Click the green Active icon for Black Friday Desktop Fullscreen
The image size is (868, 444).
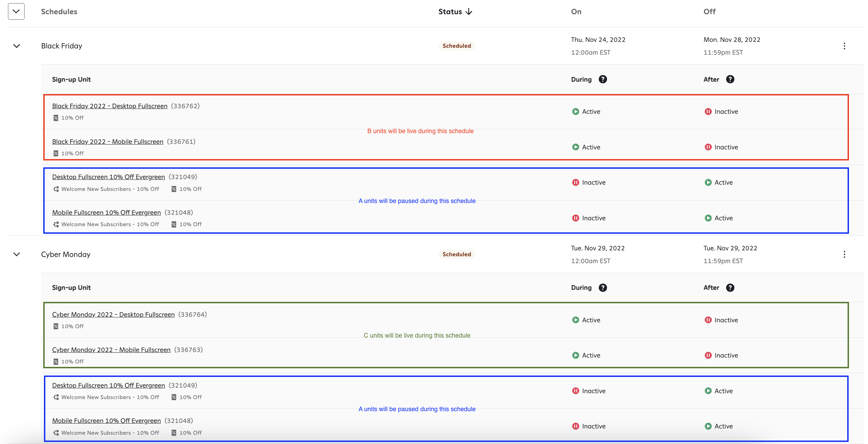tap(576, 112)
